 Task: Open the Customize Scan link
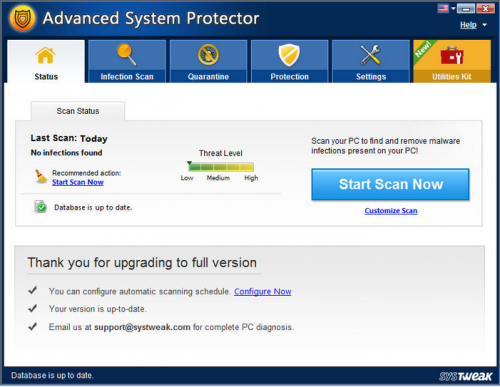(391, 211)
